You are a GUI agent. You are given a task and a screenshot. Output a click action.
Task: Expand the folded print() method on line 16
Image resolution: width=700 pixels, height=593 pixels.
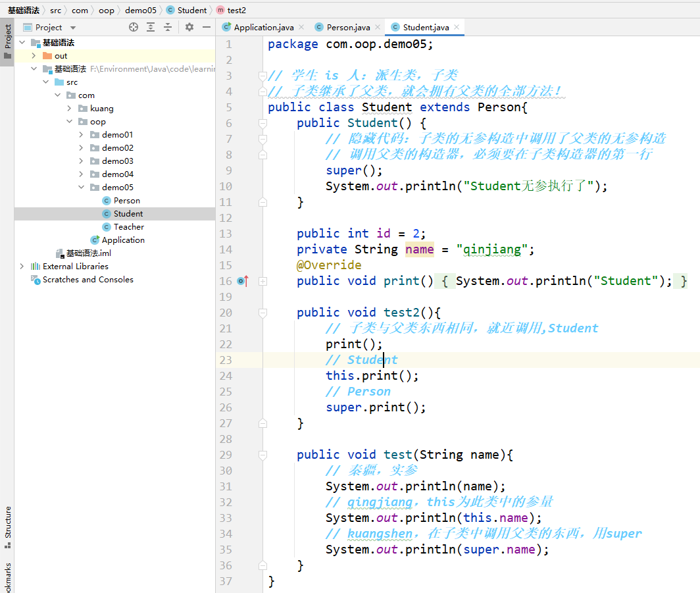[x=263, y=281]
